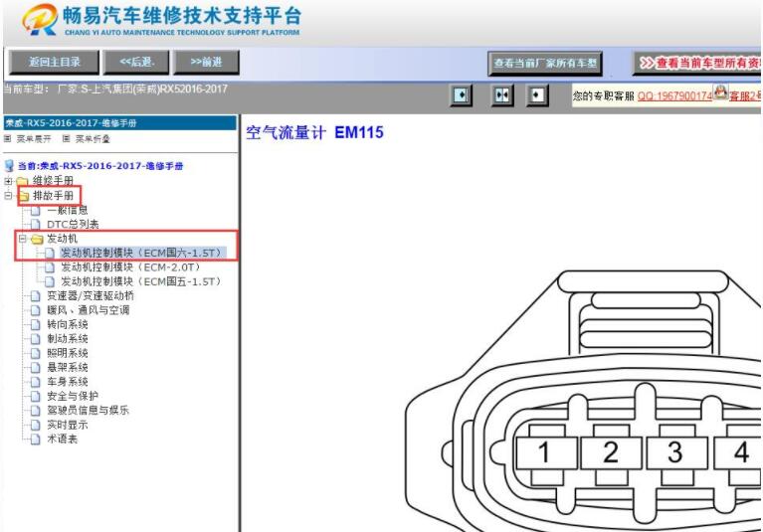Open the 照明系统 page
Screen dimensions: 763x532
click(68, 353)
